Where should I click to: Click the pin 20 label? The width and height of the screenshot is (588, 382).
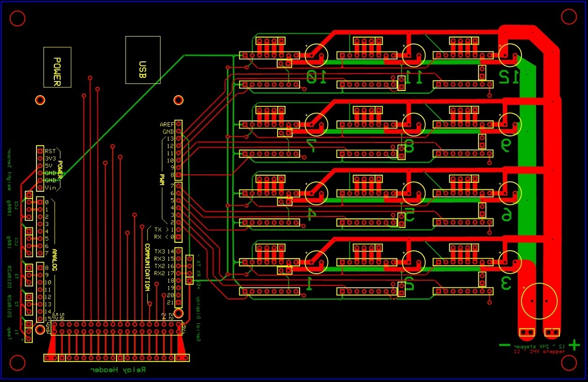(x=170, y=295)
